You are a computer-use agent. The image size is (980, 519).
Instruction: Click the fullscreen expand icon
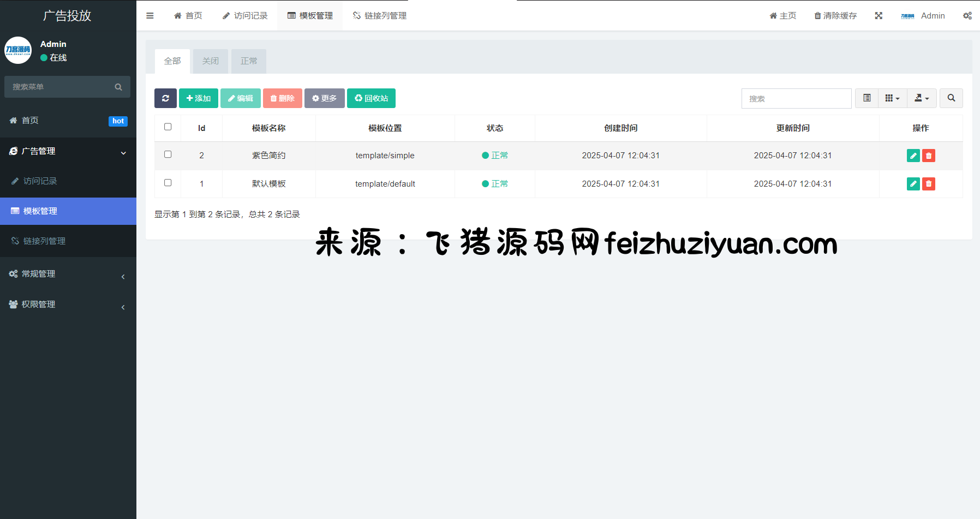pyautogui.click(x=879, y=16)
